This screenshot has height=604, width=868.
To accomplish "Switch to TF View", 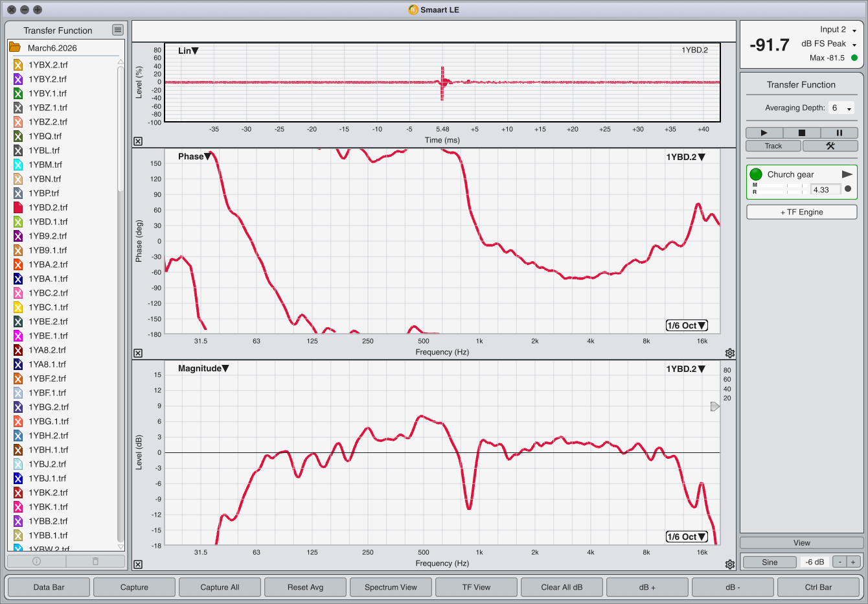I will (476, 587).
